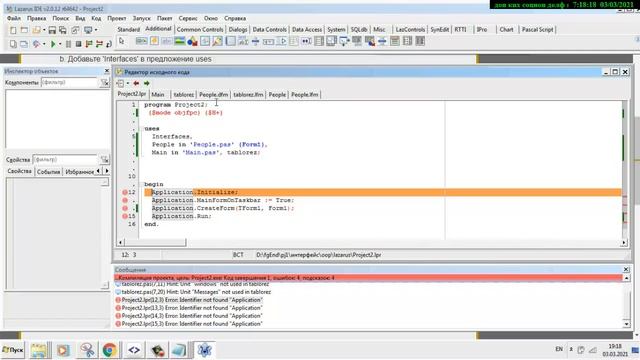Click the Stop debugger icon
The height and width of the screenshot is (360, 640).
(78, 44)
